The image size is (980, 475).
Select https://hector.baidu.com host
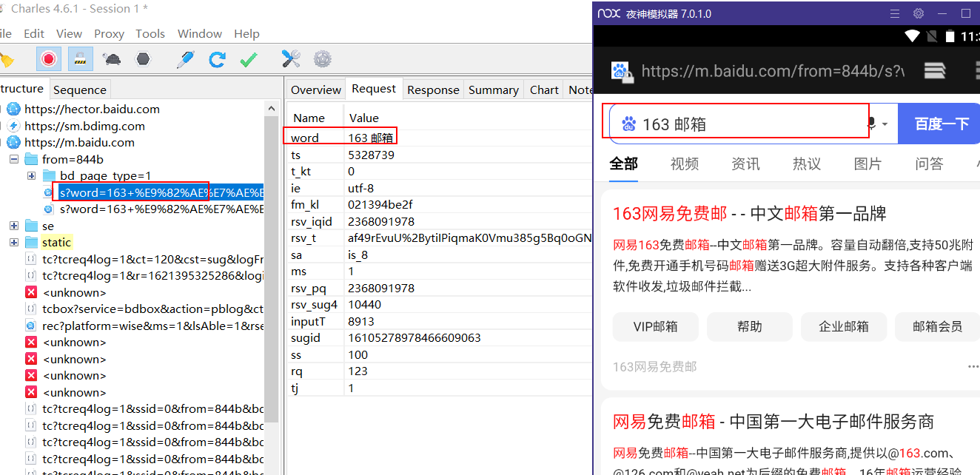[x=92, y=109]
